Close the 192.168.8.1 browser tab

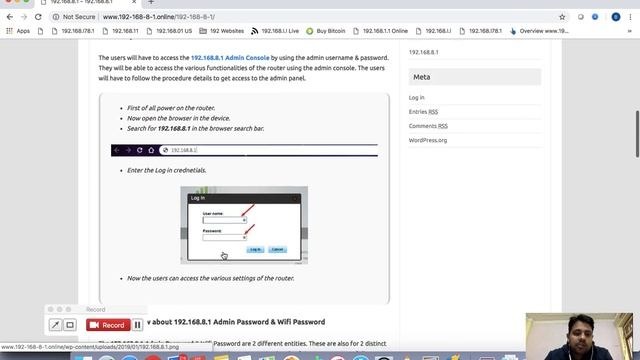[x=134, y=2]
